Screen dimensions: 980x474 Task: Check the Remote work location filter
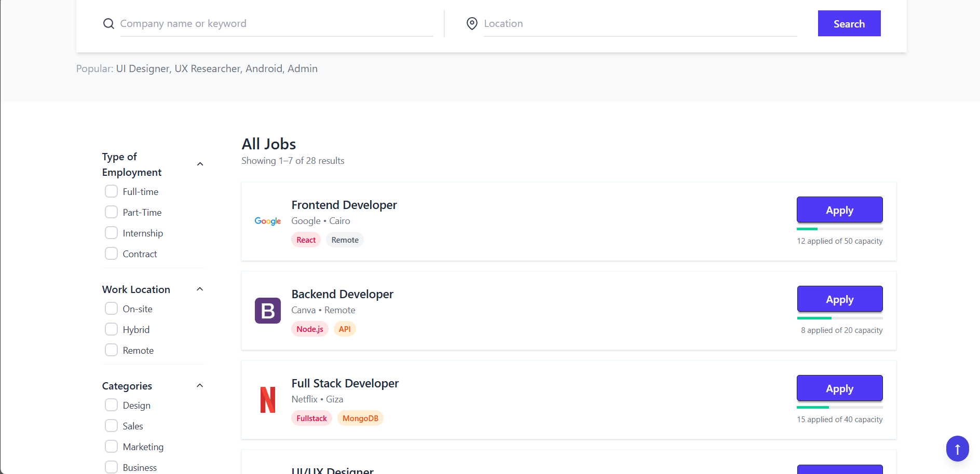(x=111, y=350)
